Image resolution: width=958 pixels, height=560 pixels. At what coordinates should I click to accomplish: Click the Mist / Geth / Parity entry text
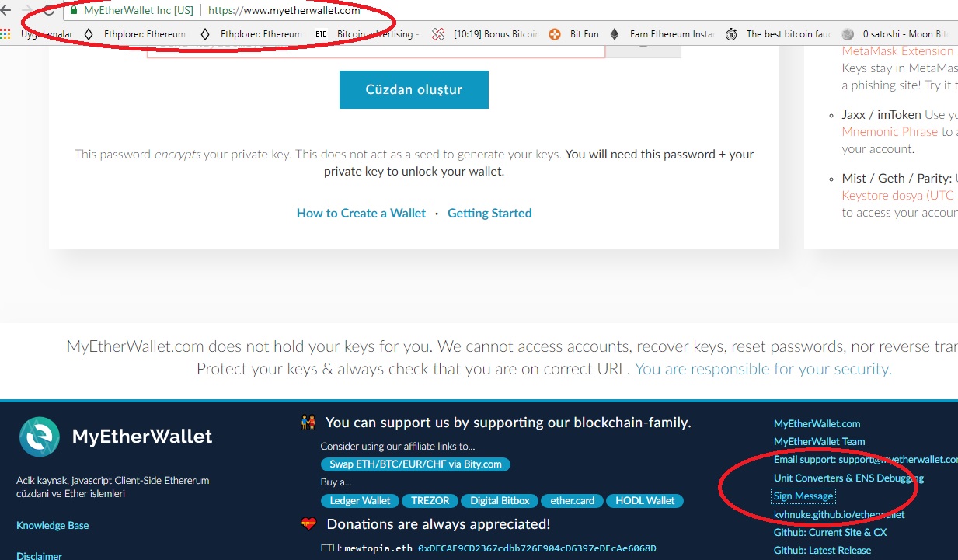coord(897,178)
